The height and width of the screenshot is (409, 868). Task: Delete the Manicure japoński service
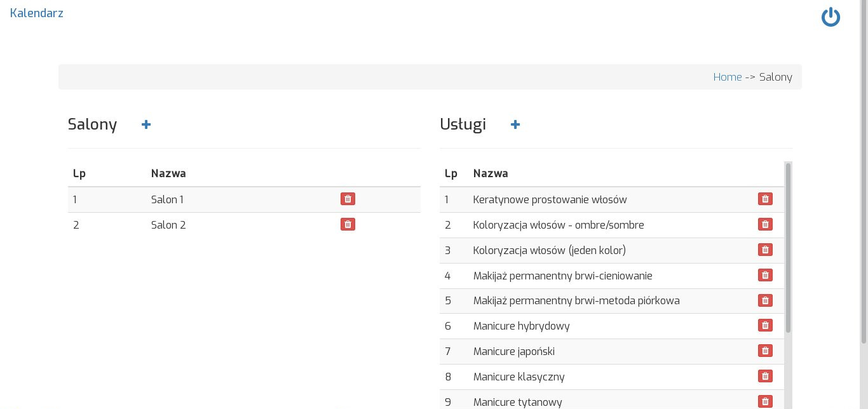point(765,351)
